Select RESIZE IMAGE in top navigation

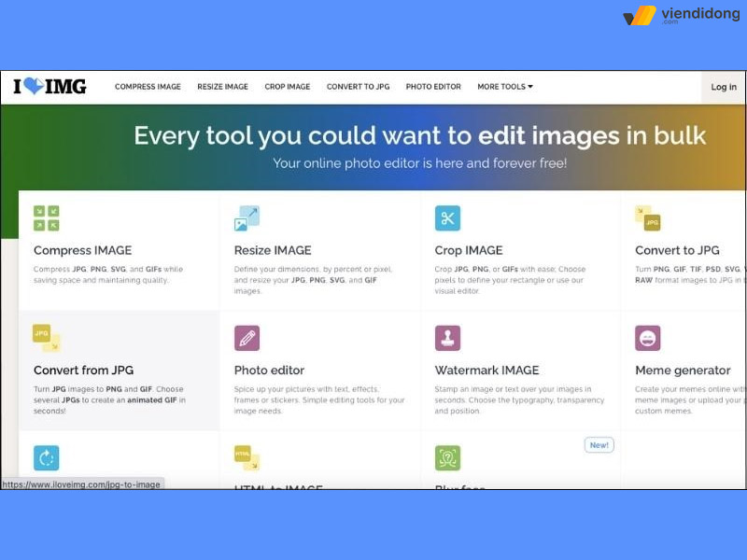pyautogui.click(x=222, y=87)
